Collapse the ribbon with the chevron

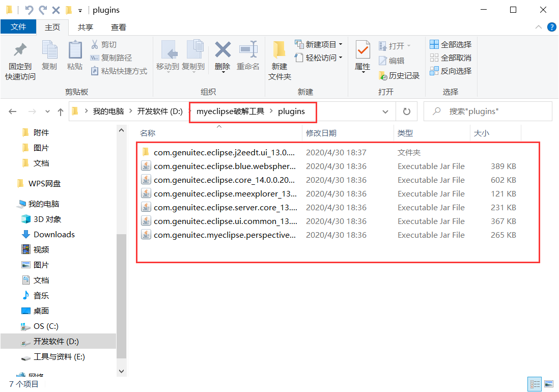tap(538, 27)
